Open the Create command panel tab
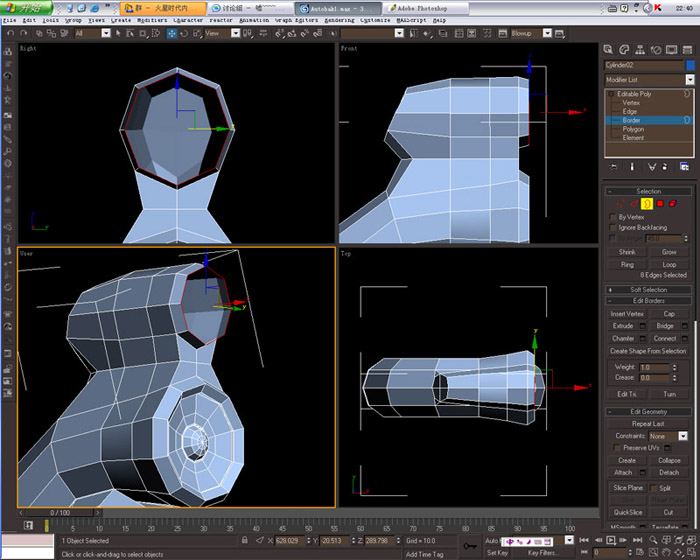 pyautogui.click(x=608, y=50)
